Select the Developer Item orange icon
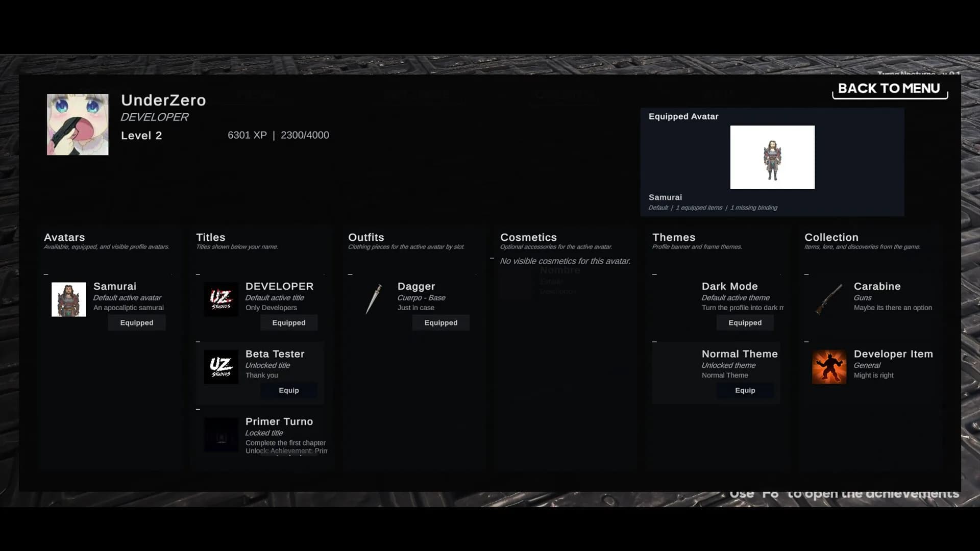 click(829, 367)
